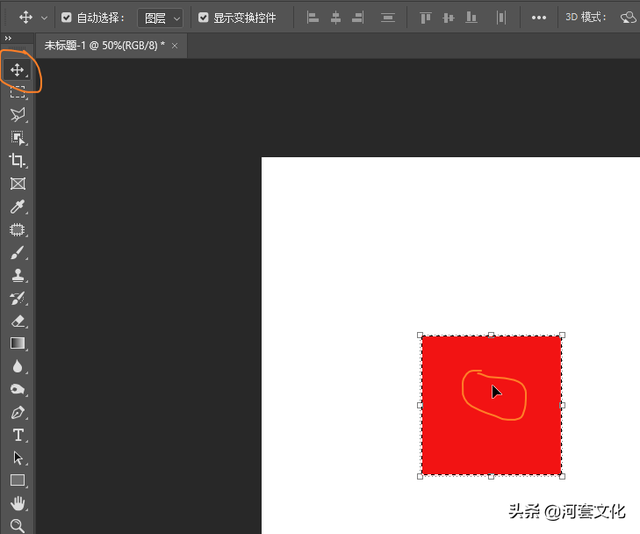Select the Sponge tool
Image resolution: width=640 pixels, height=534 pixels.
pyautogui.click(x=18, y=389)
